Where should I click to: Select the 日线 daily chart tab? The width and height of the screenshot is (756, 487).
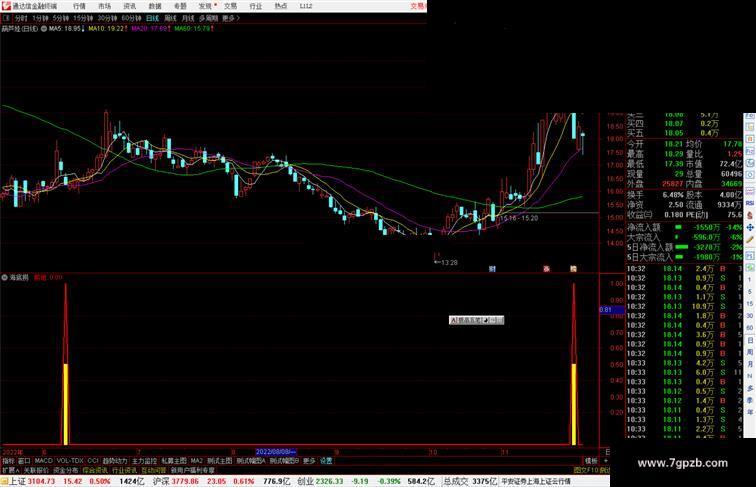pos(152,18)
